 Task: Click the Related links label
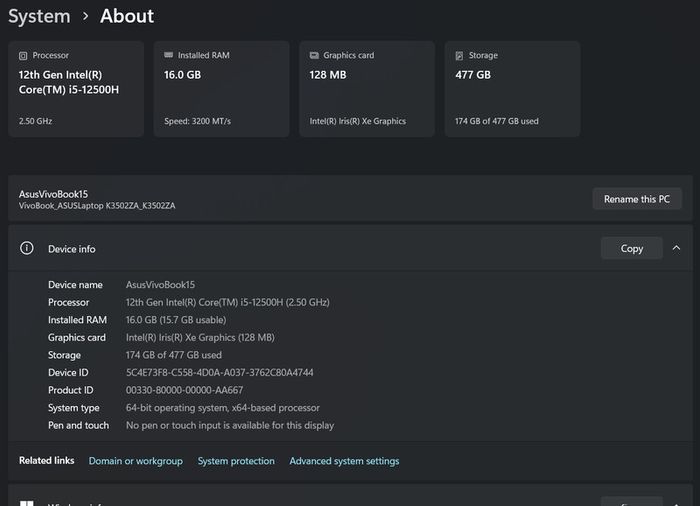pyautogui.click(x=46, y=460)
